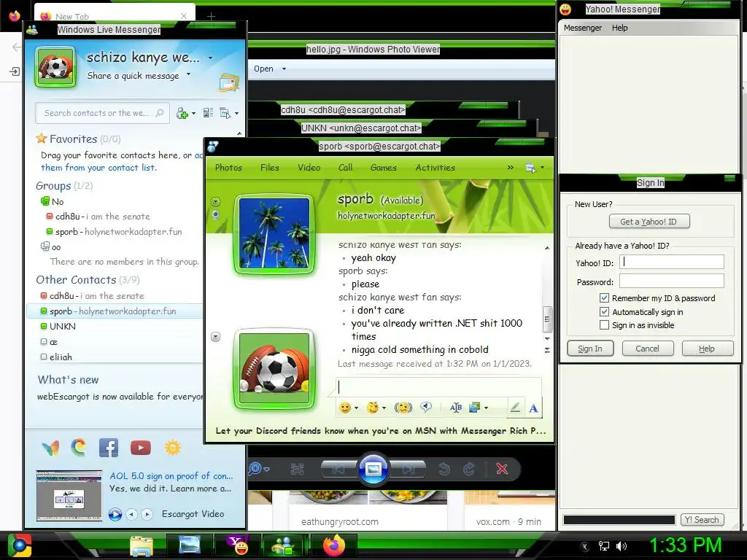Click the Photo Viewer play slideshow button
Viewport: 747px width, 560px height.
(373, 470)
